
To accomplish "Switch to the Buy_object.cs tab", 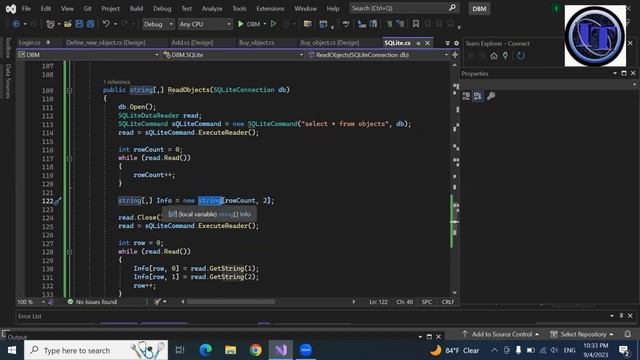I will tap(257, 42).
